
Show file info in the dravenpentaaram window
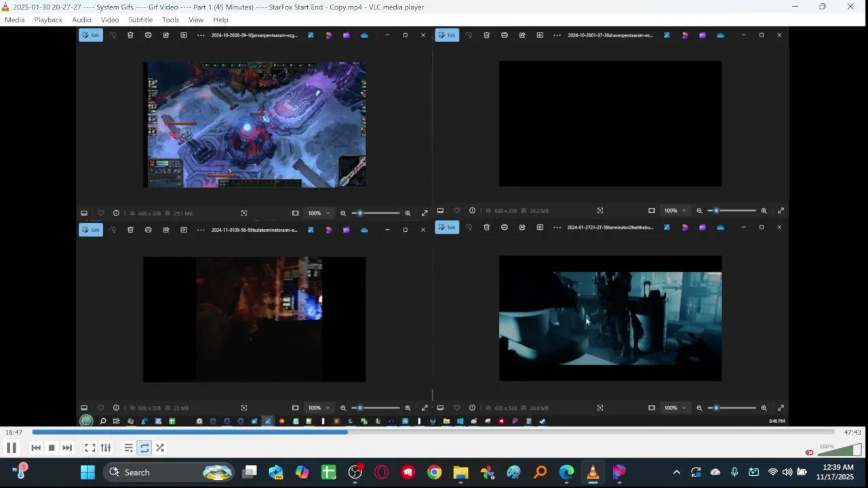(472, 211)
